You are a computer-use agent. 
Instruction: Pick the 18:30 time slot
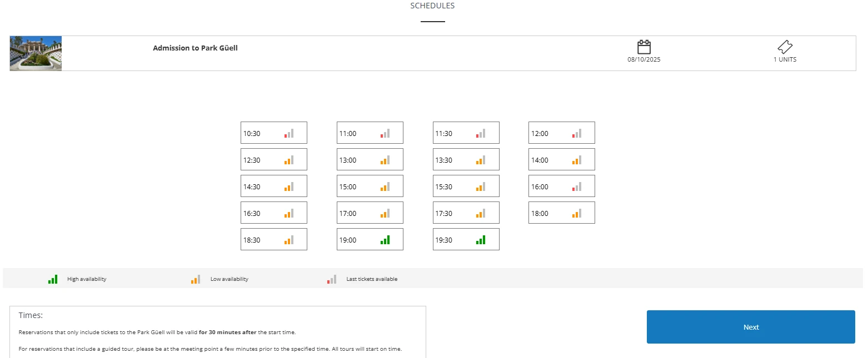pyautogui.click(x=273, y=240)
